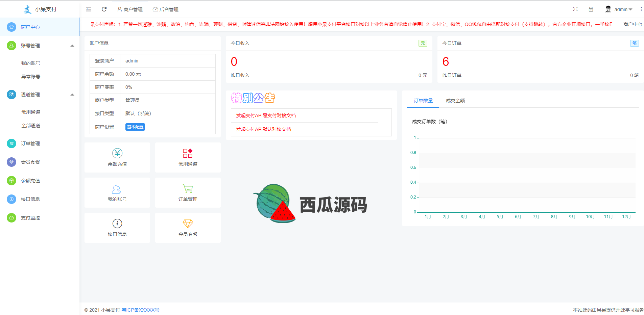Collapse the 账号管理 menu arrow
This screenshot has height=315, width=644.
pyautogui.click(x=72, y=46)
